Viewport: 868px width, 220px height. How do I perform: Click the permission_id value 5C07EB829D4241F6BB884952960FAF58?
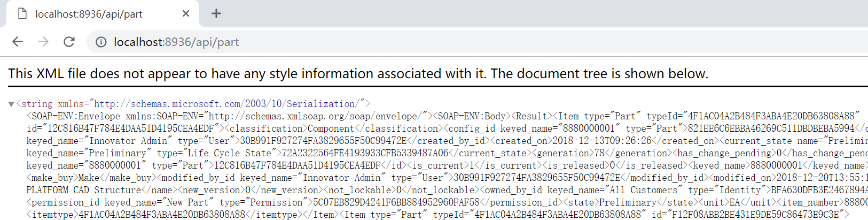point(396,202)
